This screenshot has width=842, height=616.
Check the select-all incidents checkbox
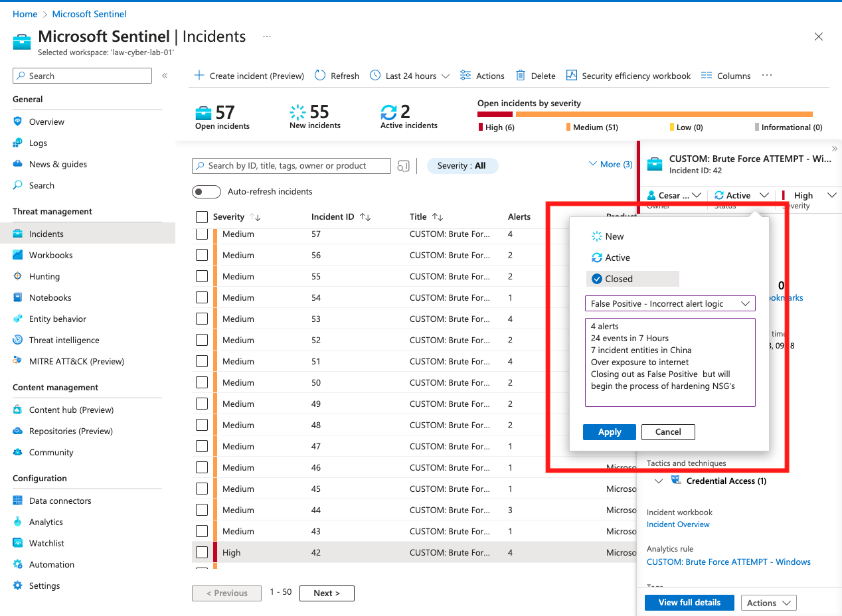point(202,217)
